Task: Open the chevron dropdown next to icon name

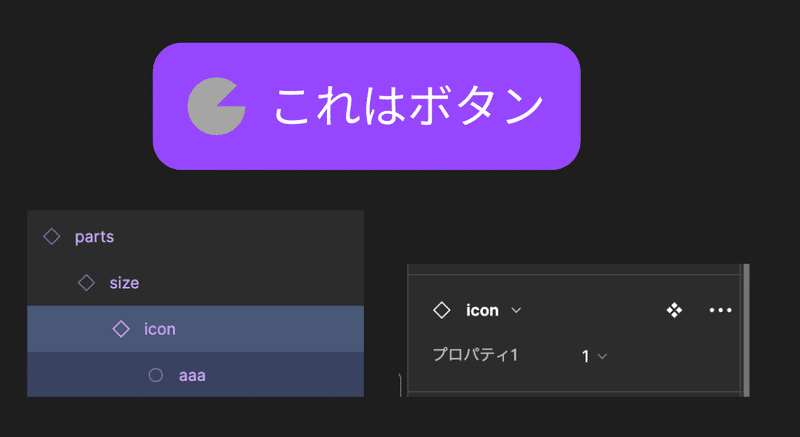Action: point(516,310)
